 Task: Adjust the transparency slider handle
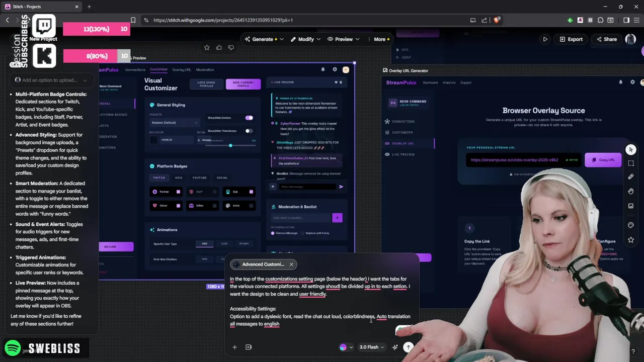[230, 145]
